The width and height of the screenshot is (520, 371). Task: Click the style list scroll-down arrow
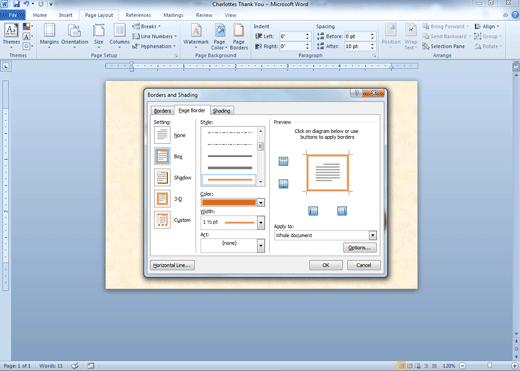[261, 182]
